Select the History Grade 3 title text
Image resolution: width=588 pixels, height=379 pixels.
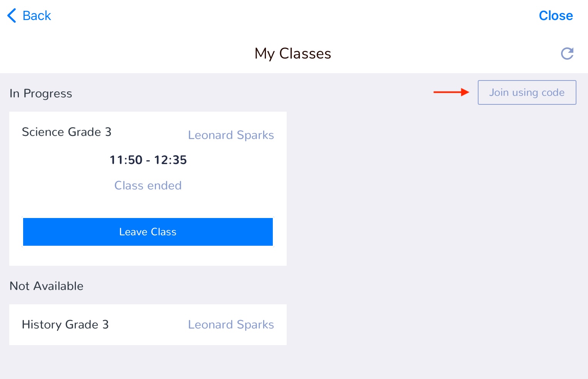[65, 325]
